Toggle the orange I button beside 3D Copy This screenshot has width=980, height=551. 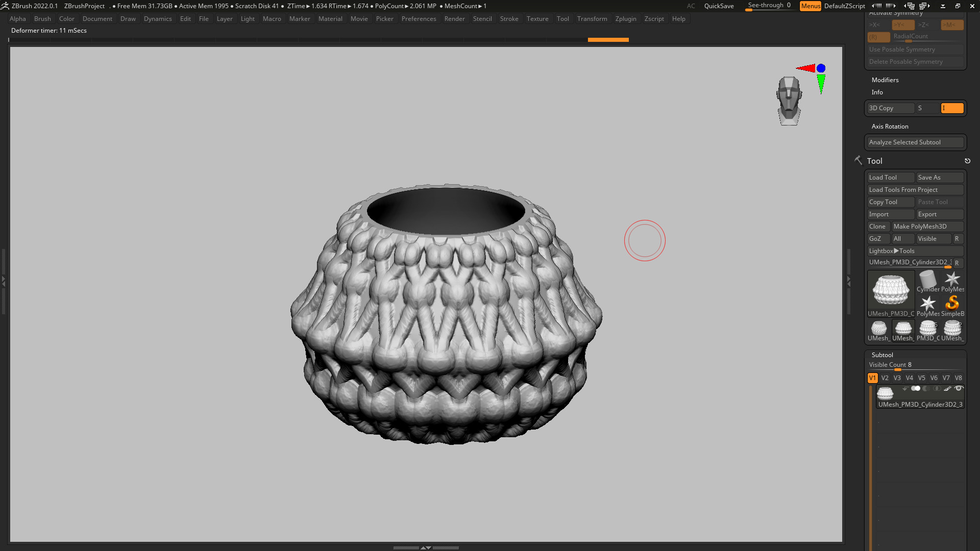952,108
